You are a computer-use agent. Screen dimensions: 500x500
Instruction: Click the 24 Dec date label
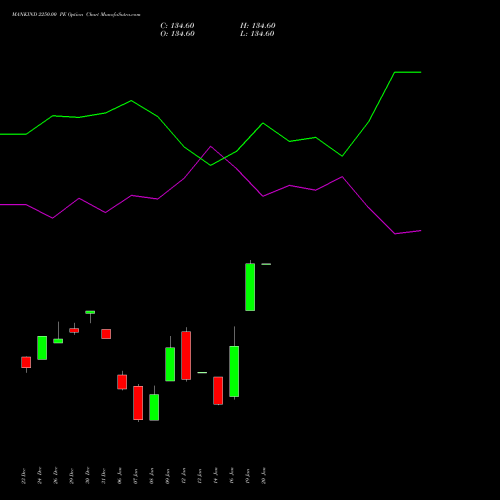pyautogui.click(x=40, y=476)
